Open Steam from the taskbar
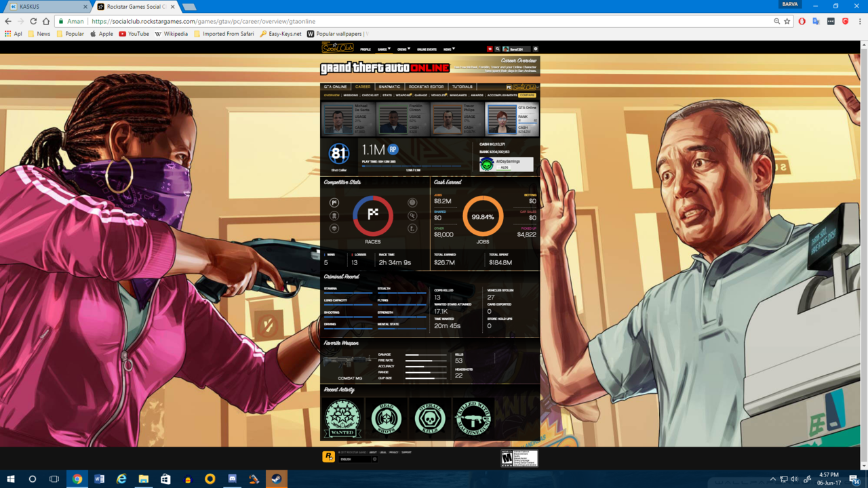 tap(276, 479)
